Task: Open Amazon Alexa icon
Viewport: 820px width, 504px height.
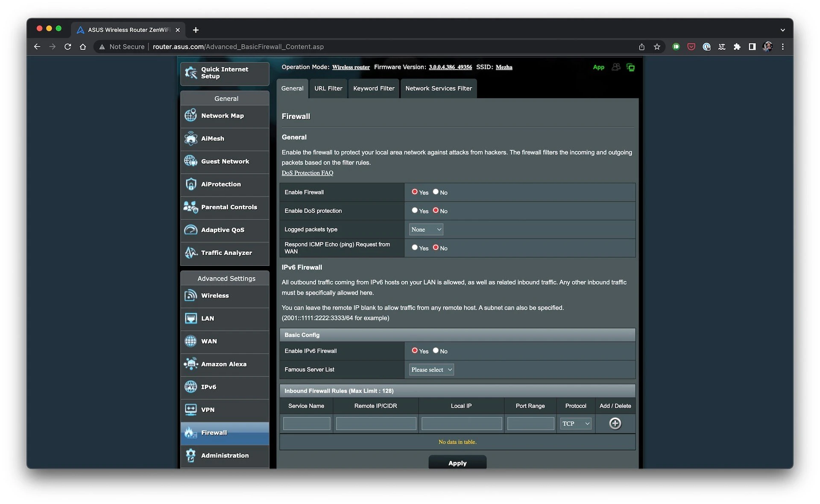Action: click(190, 364)
